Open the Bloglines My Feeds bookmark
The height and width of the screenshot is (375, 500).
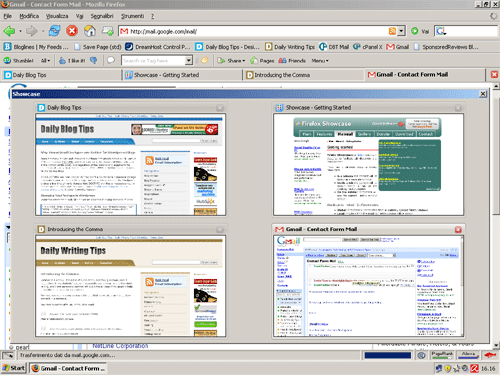pos(36,47)
